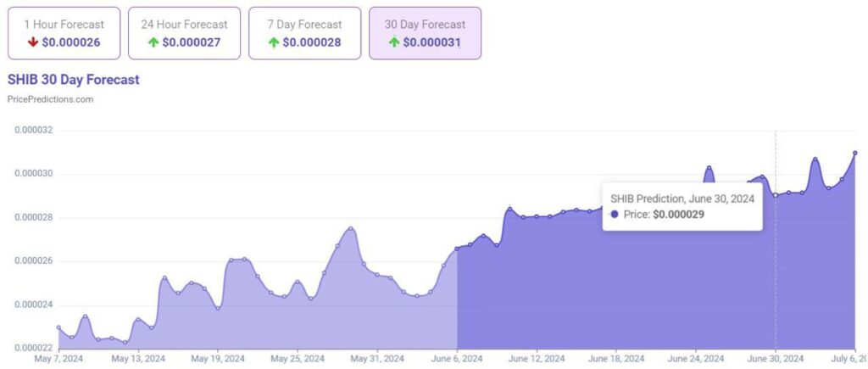Screen dimensions: 868x369
Task: Click the 0.000022 y-axis label
Action: [x=33, y=348]
